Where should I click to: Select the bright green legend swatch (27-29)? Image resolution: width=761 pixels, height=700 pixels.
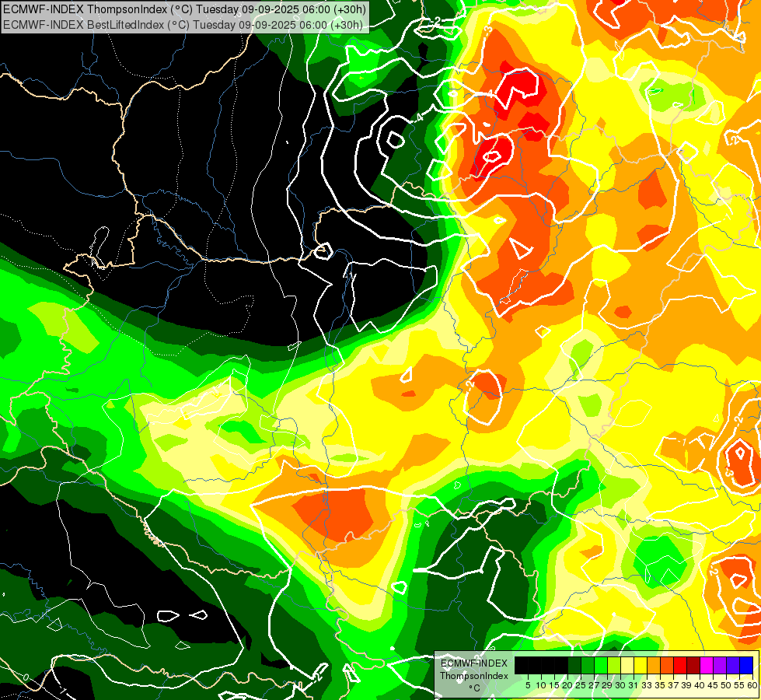[601, 665]
